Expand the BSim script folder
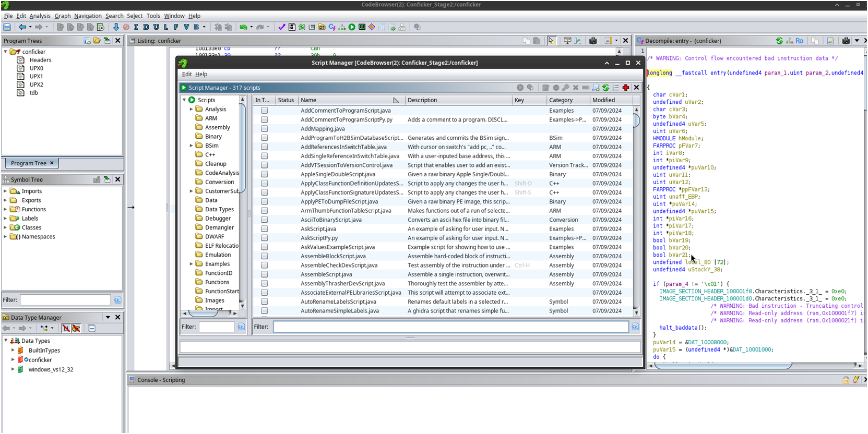This screenshot has height=434, width=868. (191, 146)
